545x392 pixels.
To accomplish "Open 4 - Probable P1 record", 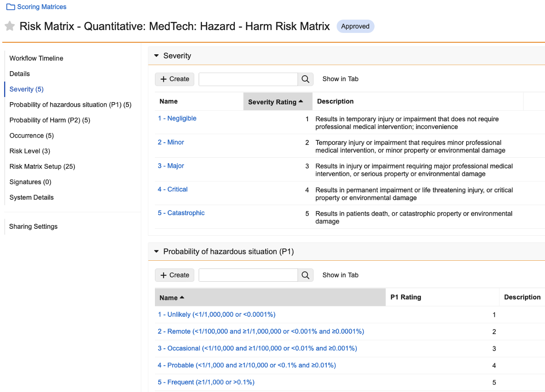I will point(247,365).
